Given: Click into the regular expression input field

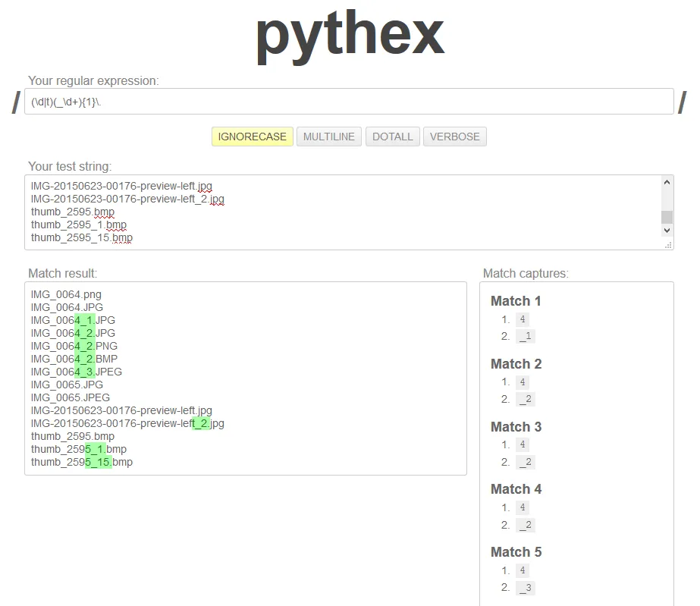Looking at the screenshot, I should tap(349, 102).
